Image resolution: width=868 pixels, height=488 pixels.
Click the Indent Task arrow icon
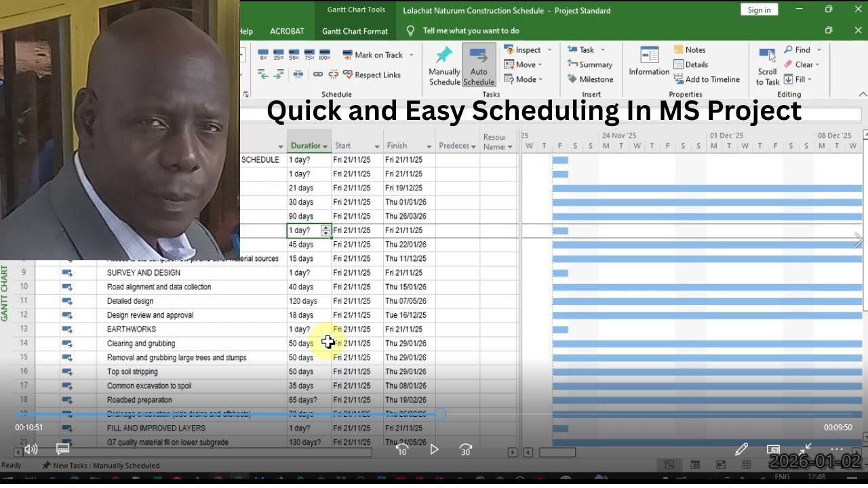coord(279,75)
